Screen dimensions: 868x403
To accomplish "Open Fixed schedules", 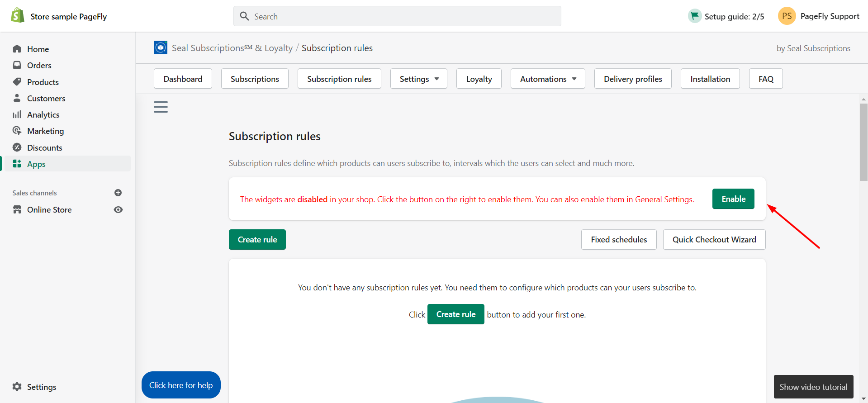I will (619, 239).
